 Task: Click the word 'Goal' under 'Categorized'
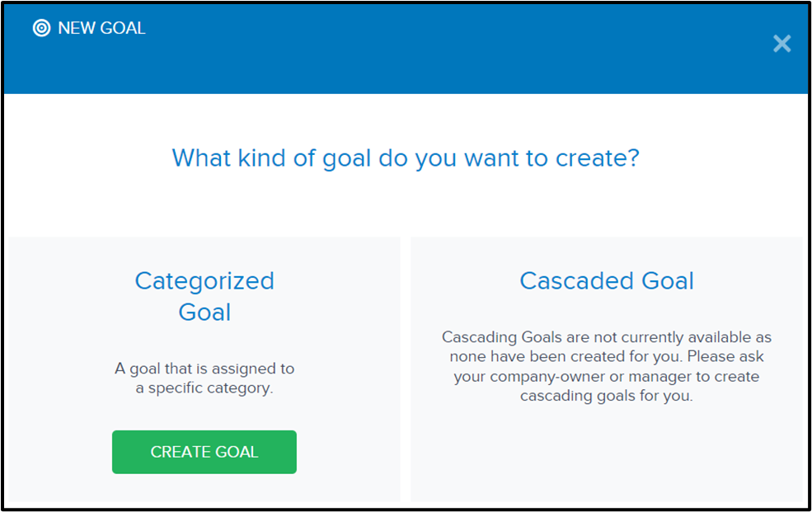(x=204, y=312)
